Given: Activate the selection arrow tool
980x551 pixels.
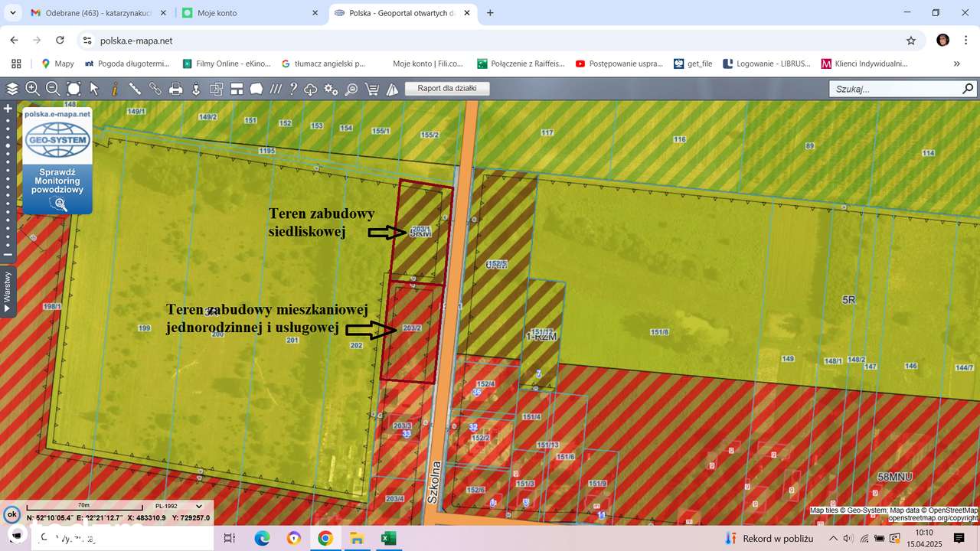Looking at the screenshot, I should point(93,89).
